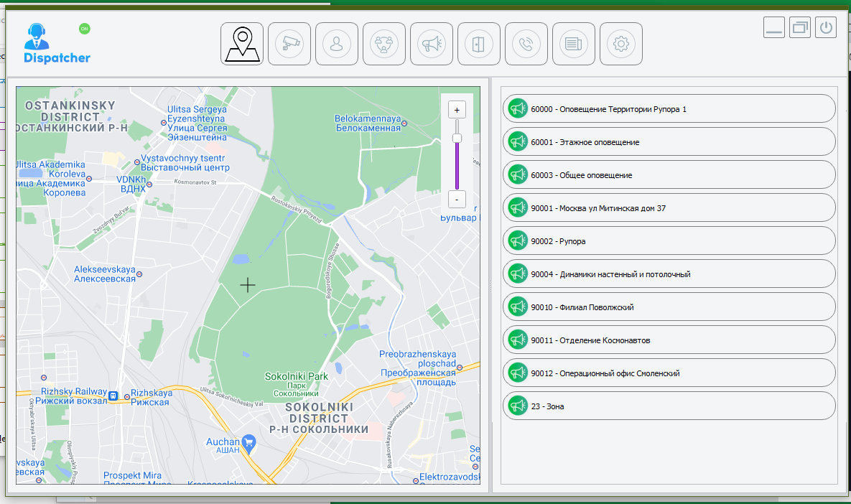Select '90001 - Москва ул Митинская дом 37'
The height and width of the screenshot is (504, 851).
pos(669,207)
